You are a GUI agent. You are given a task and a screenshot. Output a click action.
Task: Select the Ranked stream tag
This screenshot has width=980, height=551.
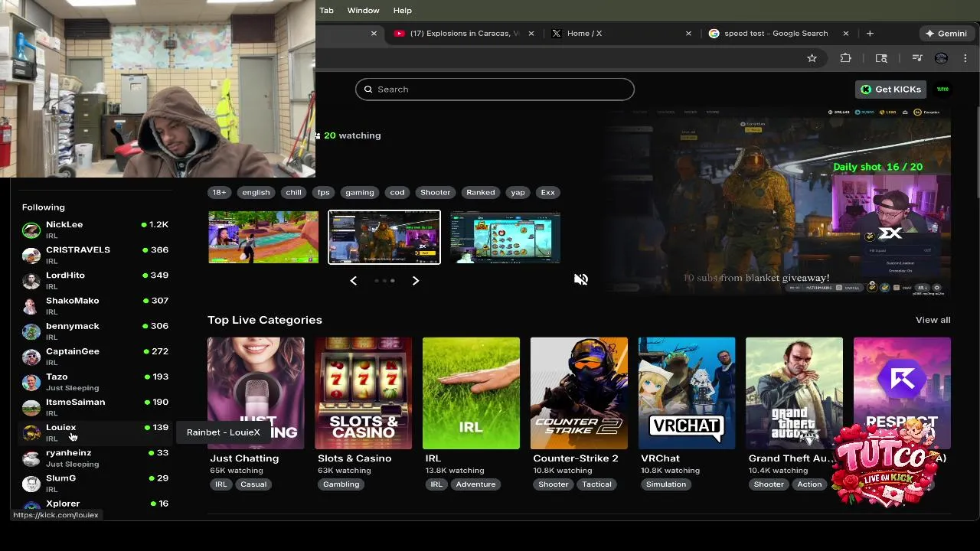click(x=481, y=193)
